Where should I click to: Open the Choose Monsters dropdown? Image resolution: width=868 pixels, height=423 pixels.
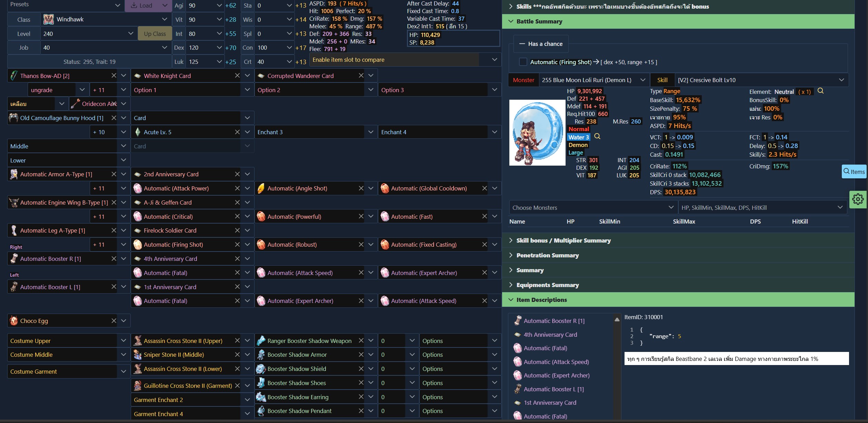[593, 208]
